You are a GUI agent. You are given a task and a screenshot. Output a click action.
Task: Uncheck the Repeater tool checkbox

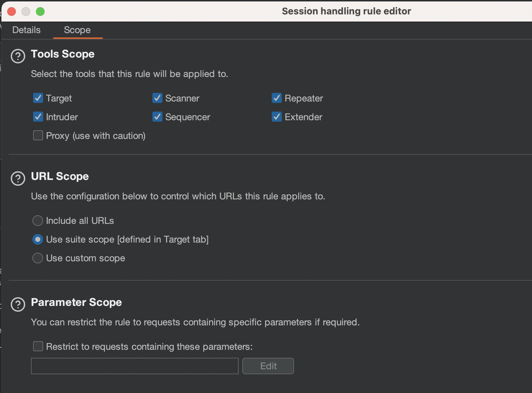tap(277, 98)
